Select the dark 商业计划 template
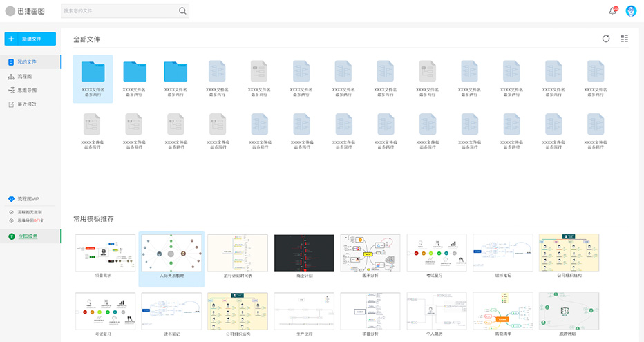Image resolution: width=644 pixels, height=342 pixels. tap(303, 253)
